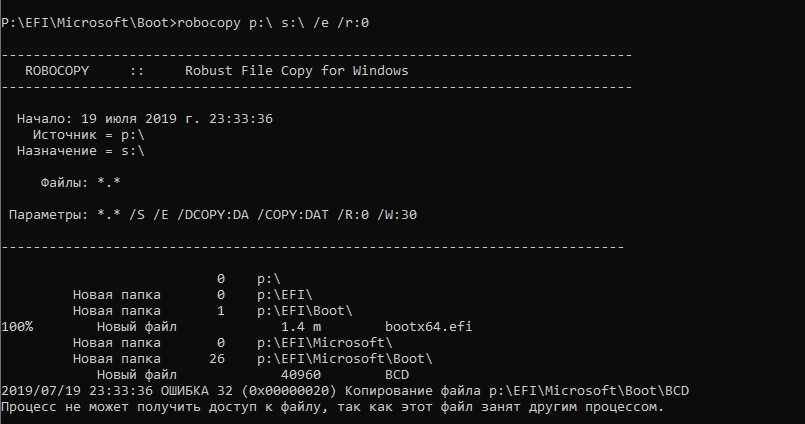Click the 'Назначение = s:\' destination line

click(x=81, y=151)
